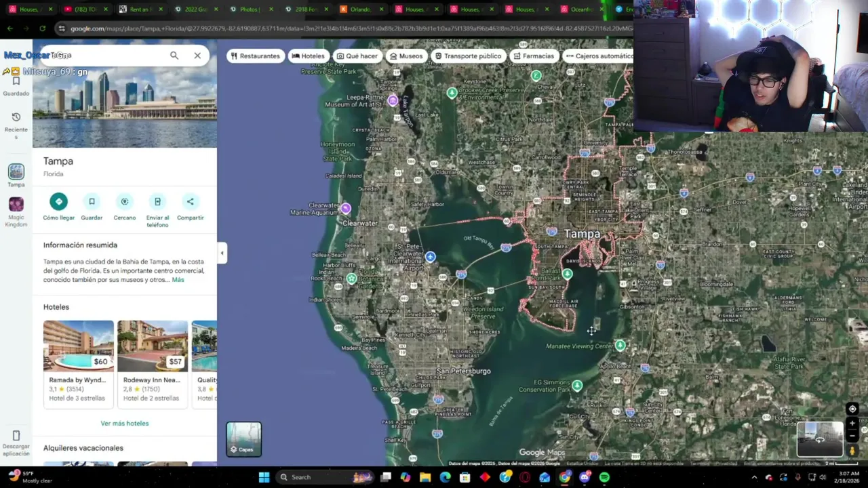Screen dimensions: 868x488
Task: Select the Qué hacer chip
Action: [x=357, y=56]
